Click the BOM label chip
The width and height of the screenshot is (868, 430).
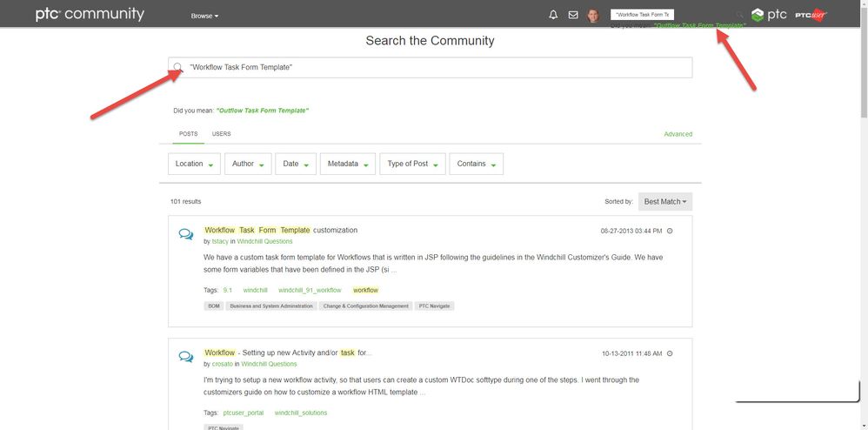click(x=214, y=306)
